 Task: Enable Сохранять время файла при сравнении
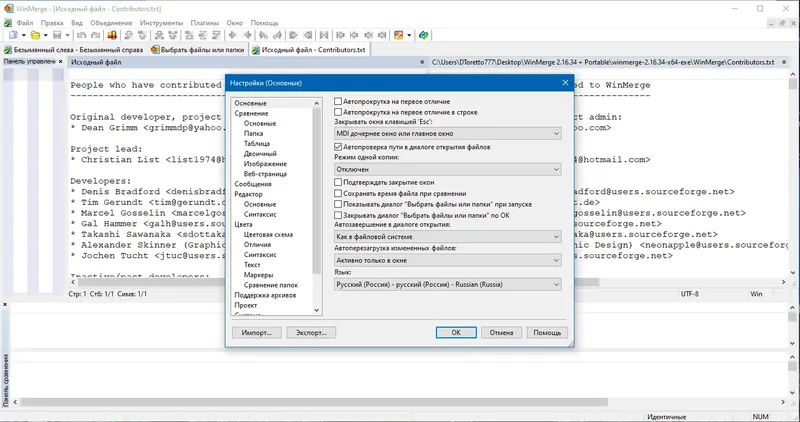coord(338,193)
